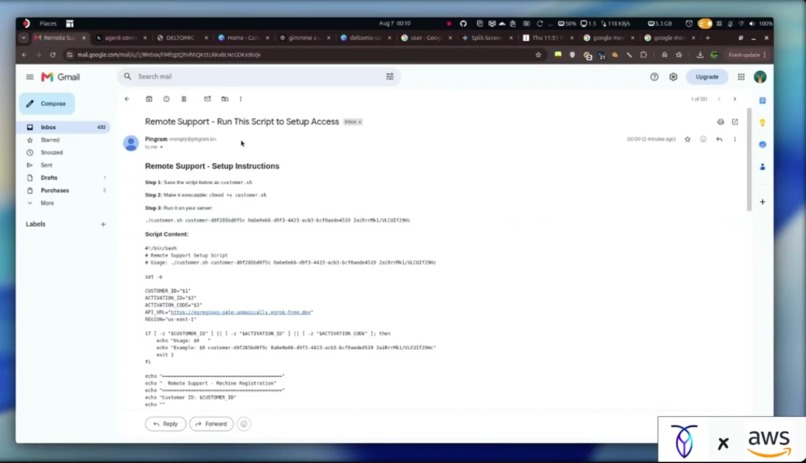This screenshot has height=463, width=806.
Task: Open Gmail support help icon
Action: (x=654, y=77)
